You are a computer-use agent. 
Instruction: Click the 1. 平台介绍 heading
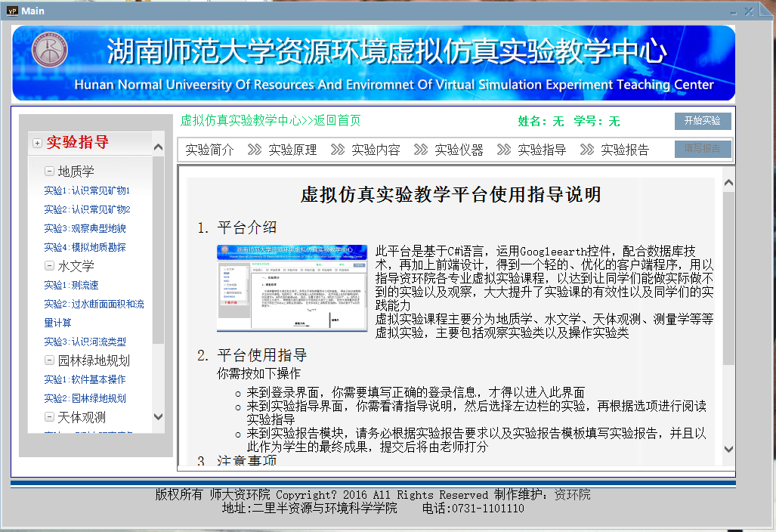point(237,227)
